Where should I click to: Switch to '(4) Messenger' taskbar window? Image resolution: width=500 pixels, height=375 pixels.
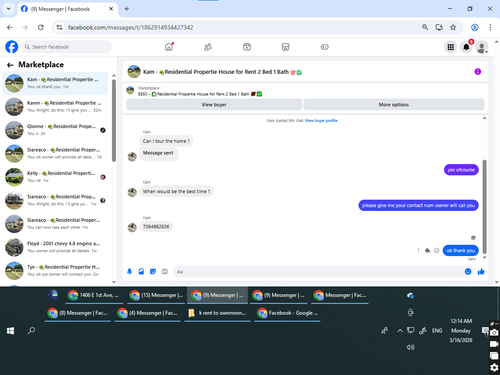148,313
